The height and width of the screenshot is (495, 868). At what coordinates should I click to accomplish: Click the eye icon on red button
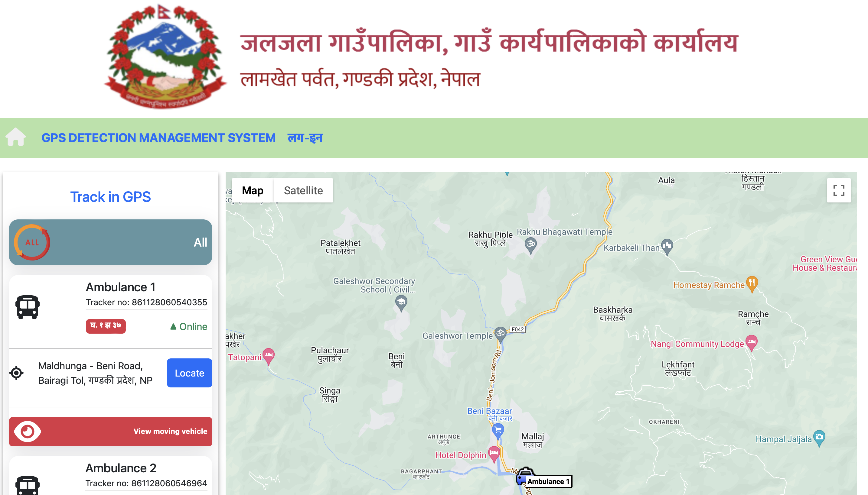pos(28,432)
